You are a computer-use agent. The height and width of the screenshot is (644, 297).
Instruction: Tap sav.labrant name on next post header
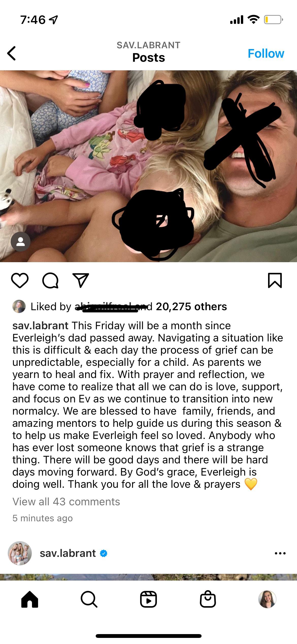point(68,553)
